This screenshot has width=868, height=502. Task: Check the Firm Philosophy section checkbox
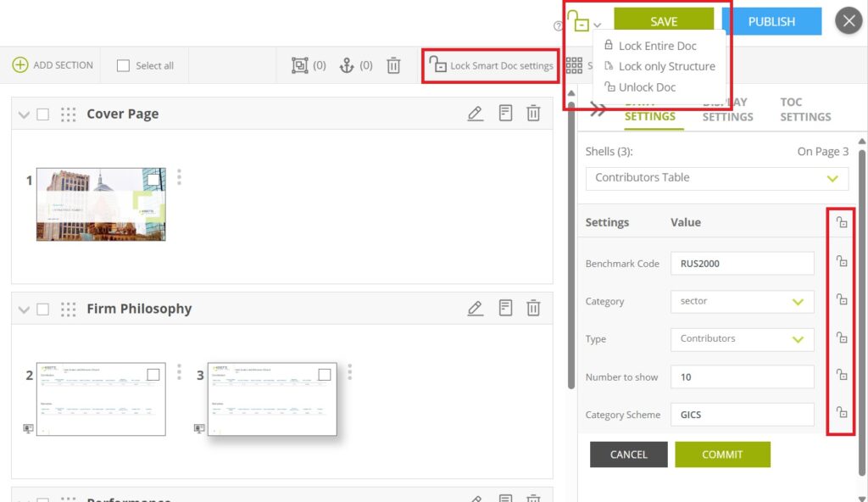coord(42,310)
